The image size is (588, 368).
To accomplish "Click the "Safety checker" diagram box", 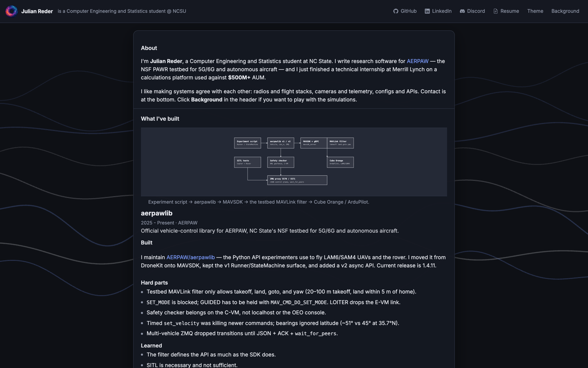I will (x=281, y=162).
